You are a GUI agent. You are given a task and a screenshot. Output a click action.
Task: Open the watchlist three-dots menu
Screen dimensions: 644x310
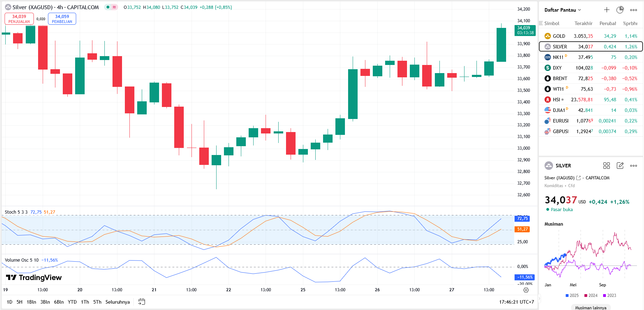click(x=633, y=10)
